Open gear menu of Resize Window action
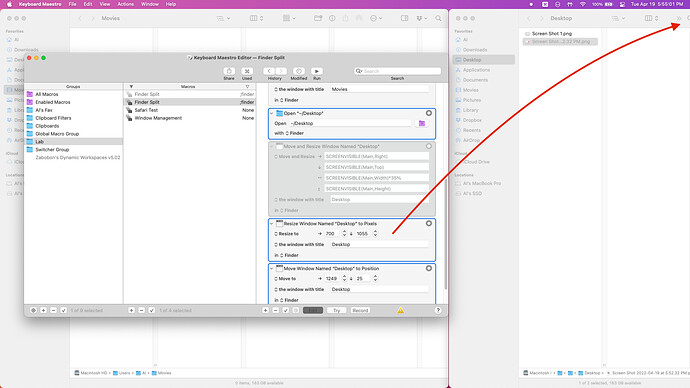The height and width of the screenshot is (388, 690). pyautogui.click(x=429, y=223)
